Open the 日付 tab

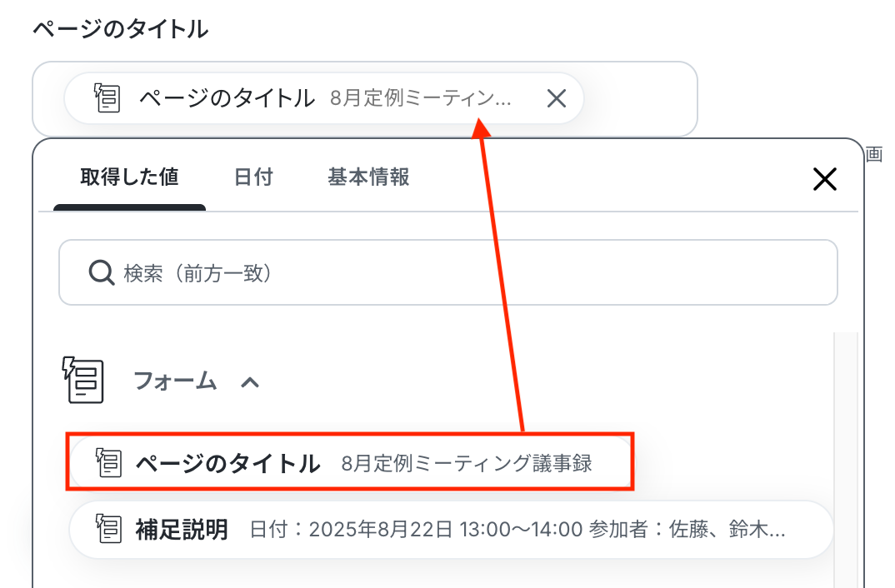(x=253, y=177)
